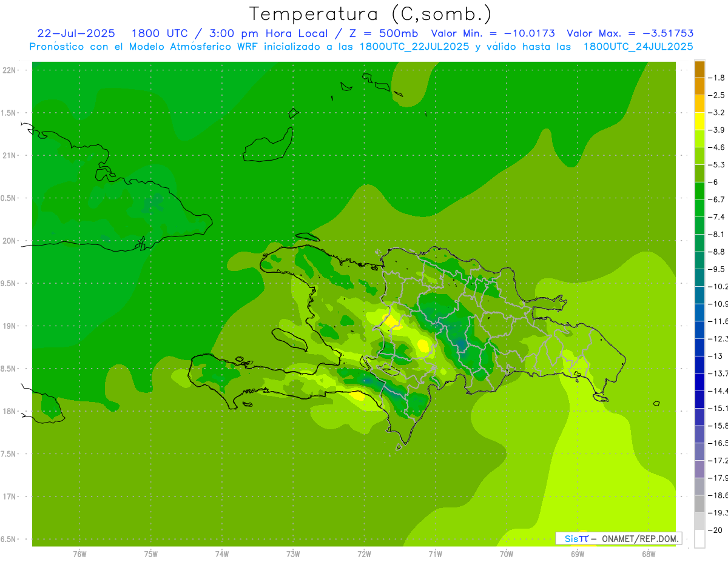This screenshot has height=562, width=728.
Task: Click yellow swatch between -3.2 and -3.9
Action: coord(699,121)
